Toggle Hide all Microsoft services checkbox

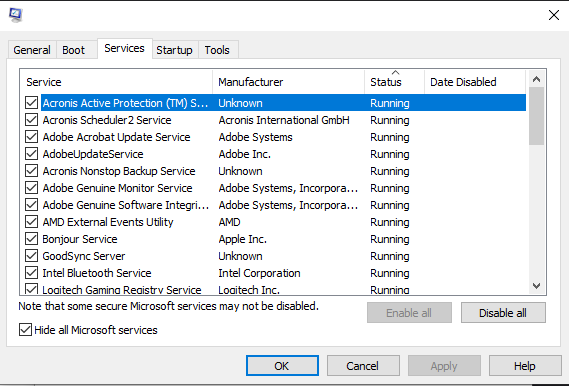[25, 330]
